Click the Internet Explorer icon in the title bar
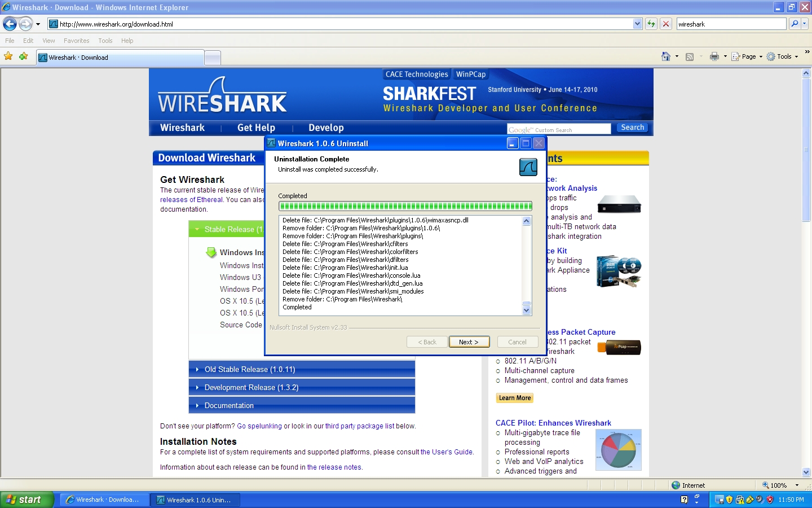812x508 pixels. tap(6, 7)
